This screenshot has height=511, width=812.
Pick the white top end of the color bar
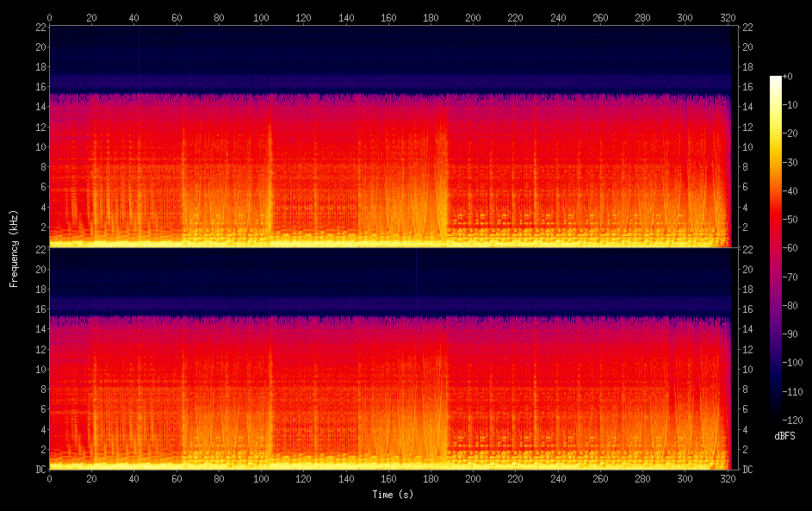point(776,78)
